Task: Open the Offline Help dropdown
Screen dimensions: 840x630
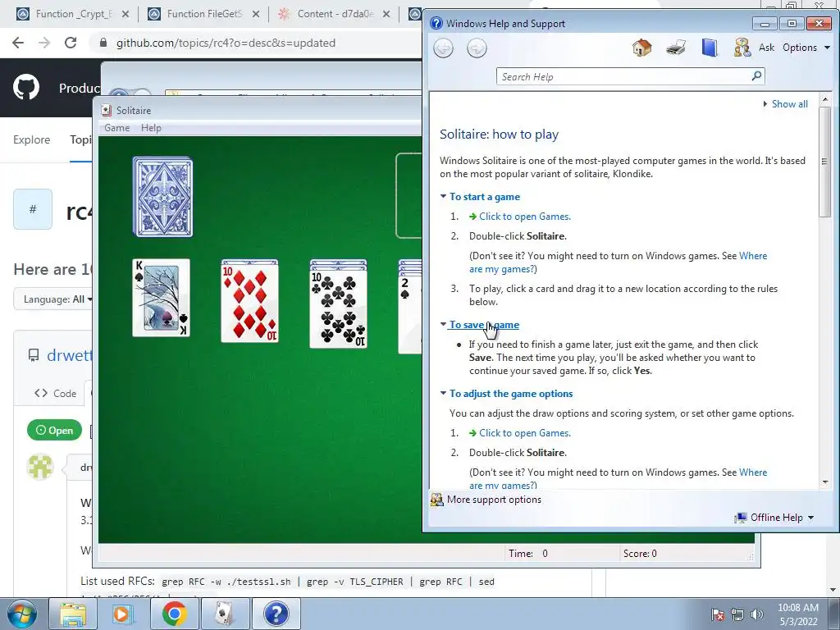Action: coord(775,518)
